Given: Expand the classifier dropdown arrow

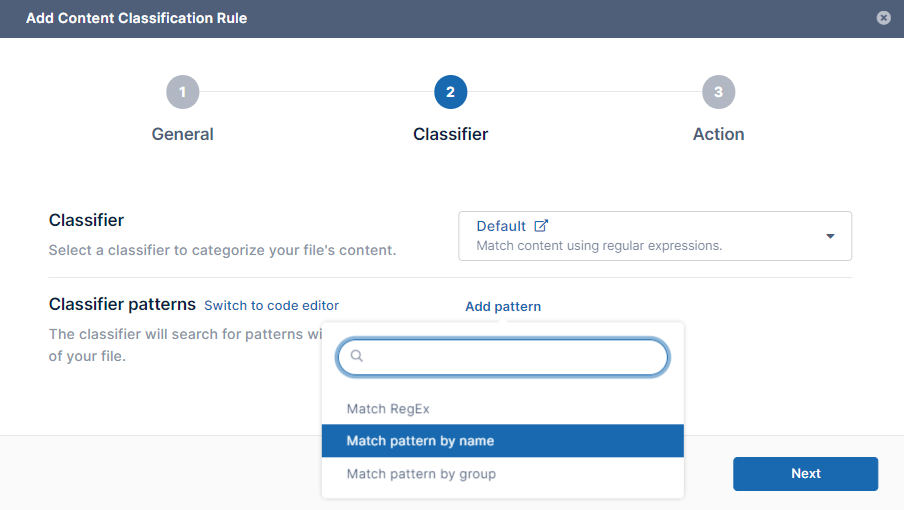Looking at the screenshot, I should click(830, 236).
